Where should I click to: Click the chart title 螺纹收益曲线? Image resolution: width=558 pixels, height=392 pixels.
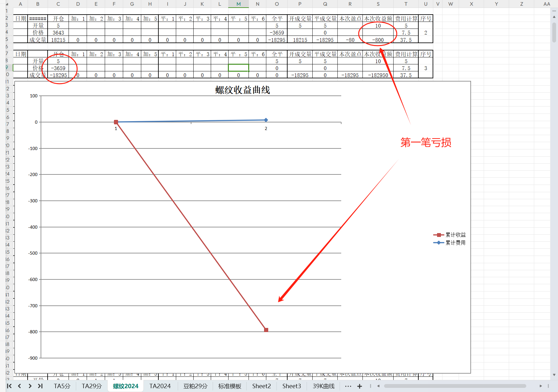point(242,90)
